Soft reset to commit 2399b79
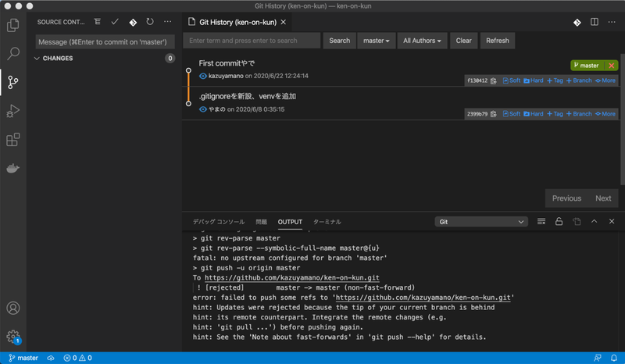This screenshot has width=625, height=364. coord(512,114)
